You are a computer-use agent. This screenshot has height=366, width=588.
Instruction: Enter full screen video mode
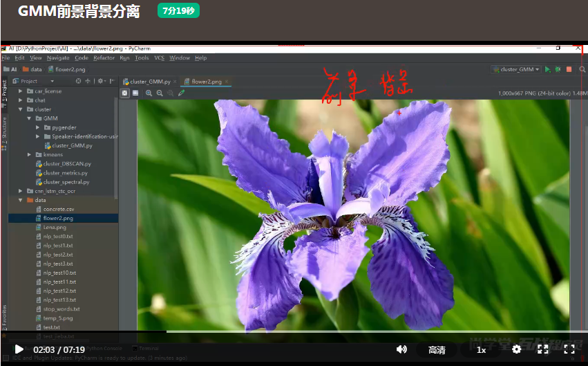click(569, 349)
